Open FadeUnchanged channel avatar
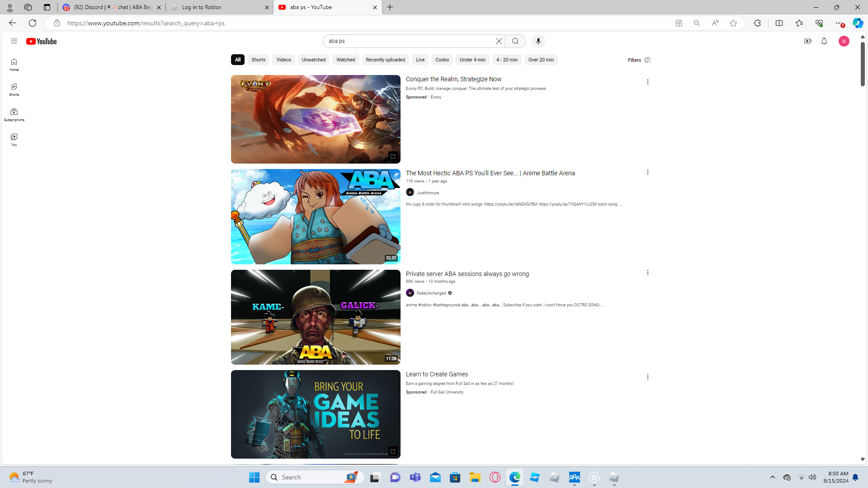 point(410,293)
